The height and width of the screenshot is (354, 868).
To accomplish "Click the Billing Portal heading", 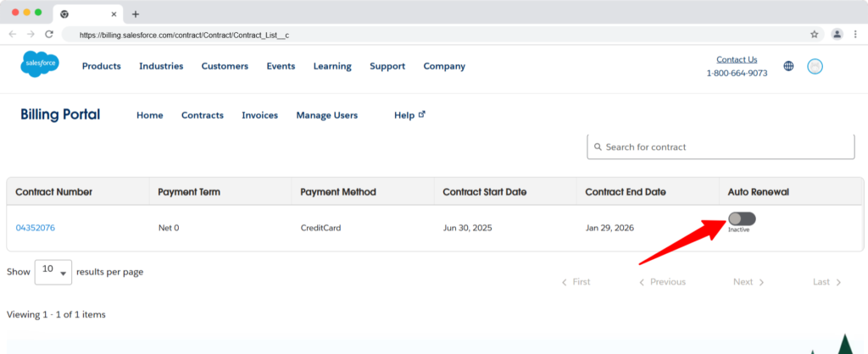I will (60, 114).
